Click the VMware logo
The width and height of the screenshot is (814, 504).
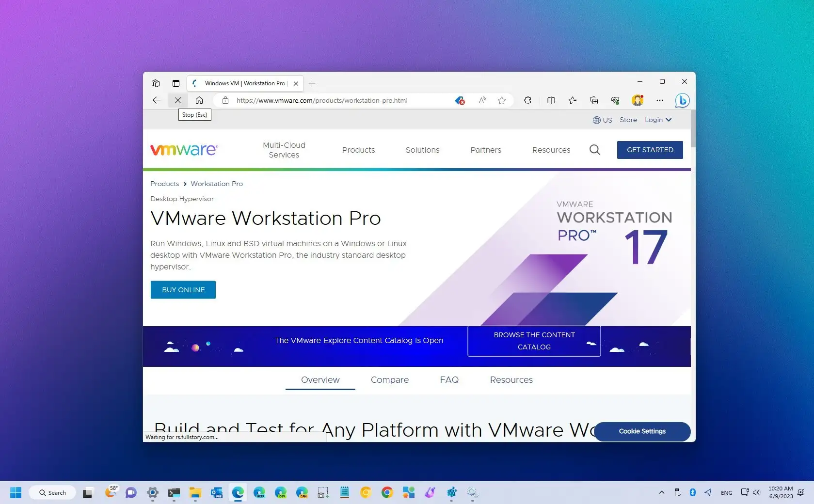(184, 150)
